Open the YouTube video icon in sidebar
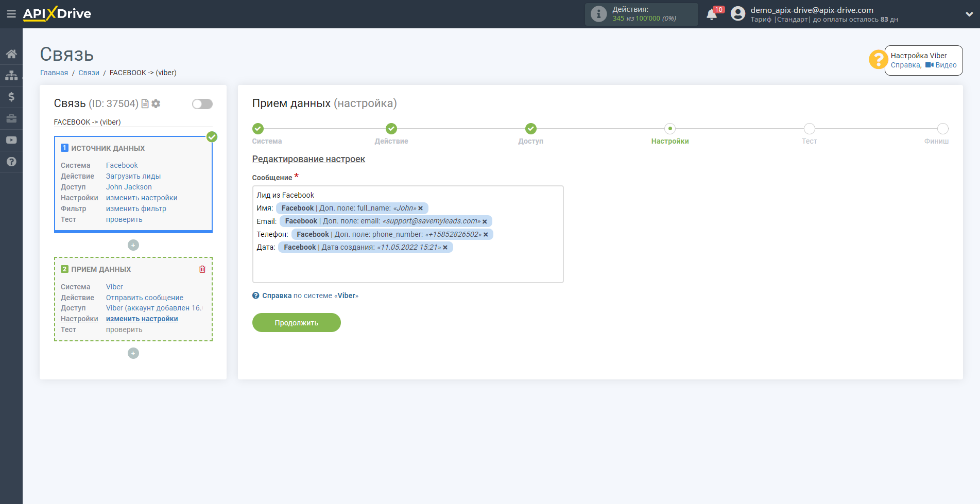The height and width of the screenshot is (504, 980). pyautogui.click(x=11, y=140)
